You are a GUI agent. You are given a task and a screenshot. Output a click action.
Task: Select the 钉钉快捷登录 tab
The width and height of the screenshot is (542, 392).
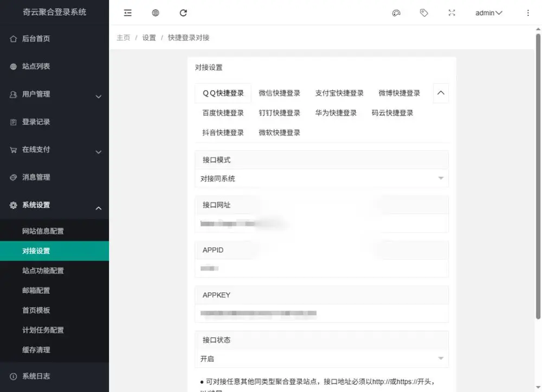point(279,113)
